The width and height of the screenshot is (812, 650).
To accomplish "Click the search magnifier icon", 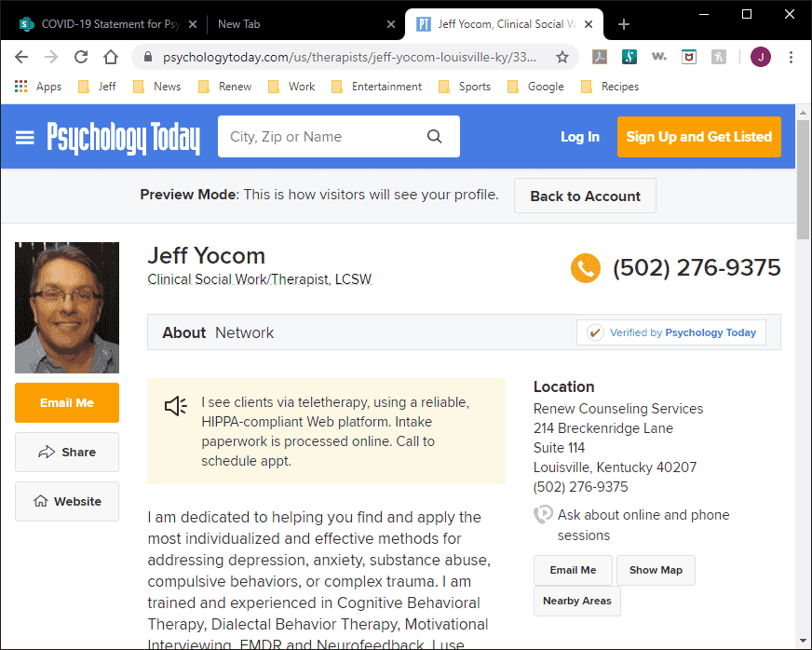I will (x=435, y=137).
